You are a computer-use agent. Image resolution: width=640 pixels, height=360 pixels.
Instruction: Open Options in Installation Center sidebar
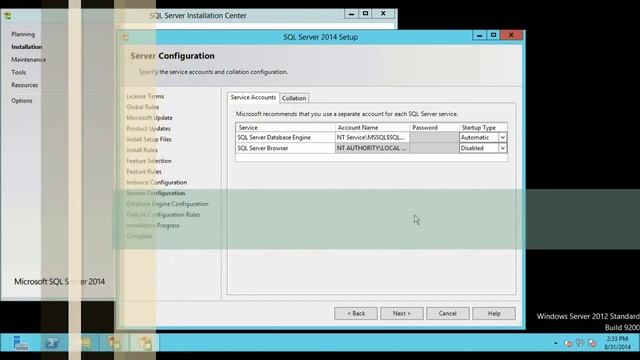(22, 100)
